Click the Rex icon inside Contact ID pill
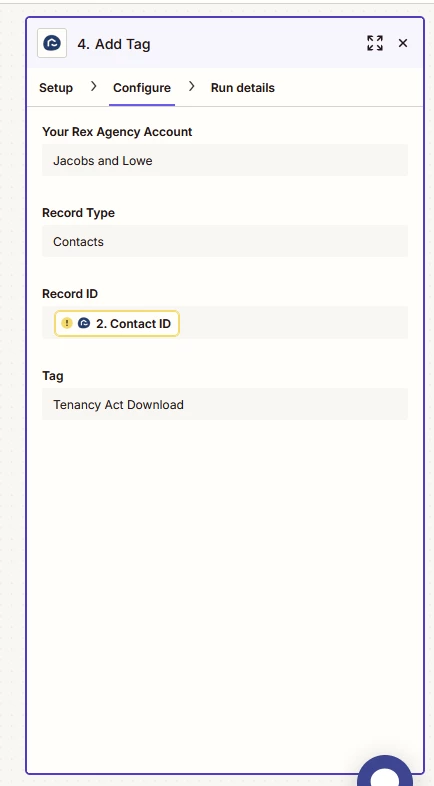The width and height of the screenshot is (434, 786). [x=84, y=323]
